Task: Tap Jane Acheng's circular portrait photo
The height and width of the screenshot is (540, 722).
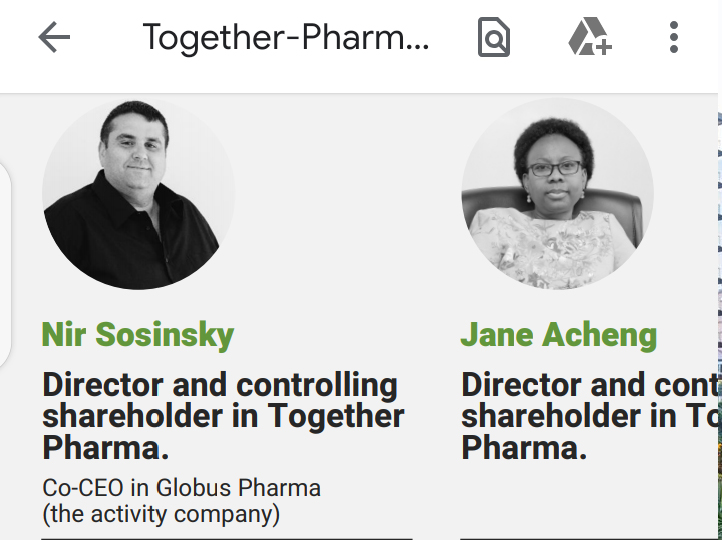Action: click(x=557, y=193)
